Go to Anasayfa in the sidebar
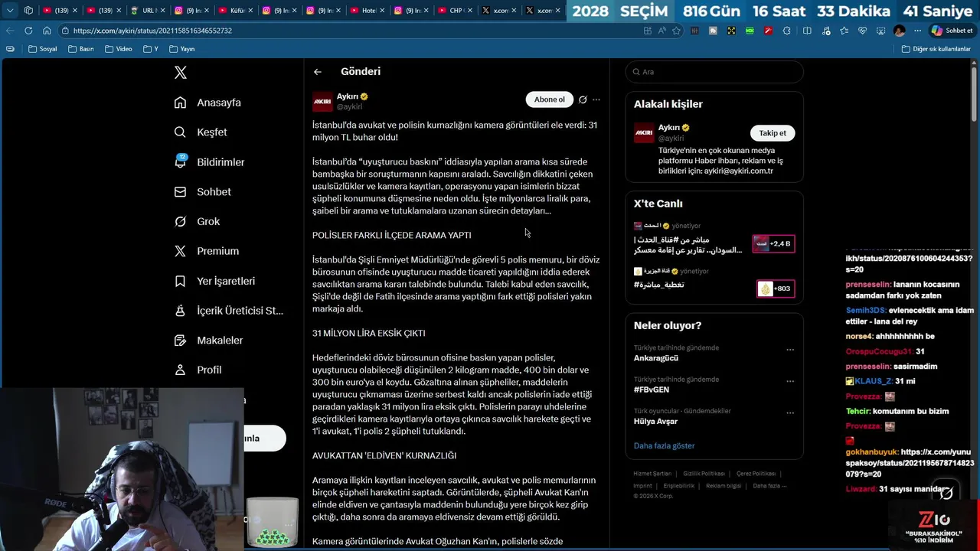 tap(207, 103)
